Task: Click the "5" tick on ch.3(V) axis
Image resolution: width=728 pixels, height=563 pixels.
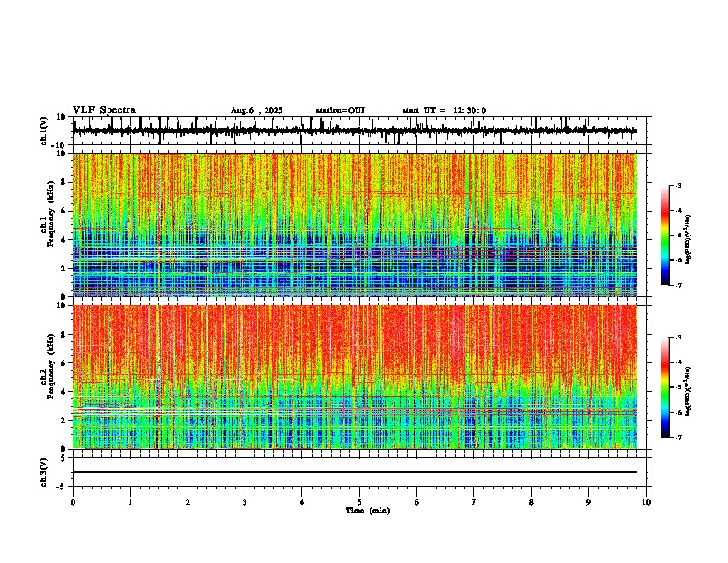Action: [x=64, y=458]
